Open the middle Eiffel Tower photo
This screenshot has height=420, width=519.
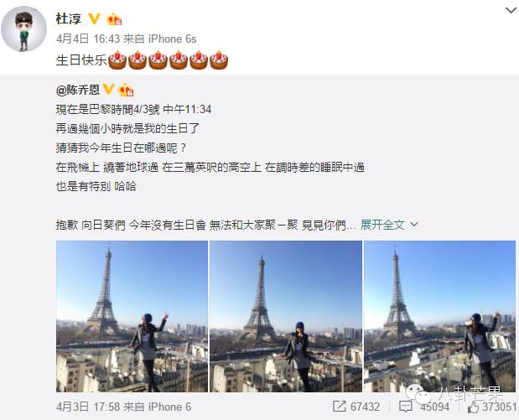point(286,316)
